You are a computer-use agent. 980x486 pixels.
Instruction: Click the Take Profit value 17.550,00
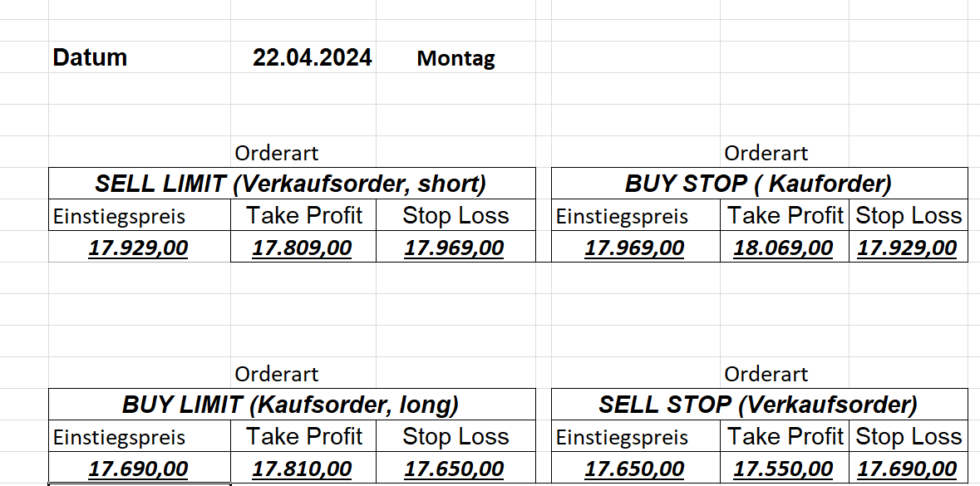tap(783, 469)
